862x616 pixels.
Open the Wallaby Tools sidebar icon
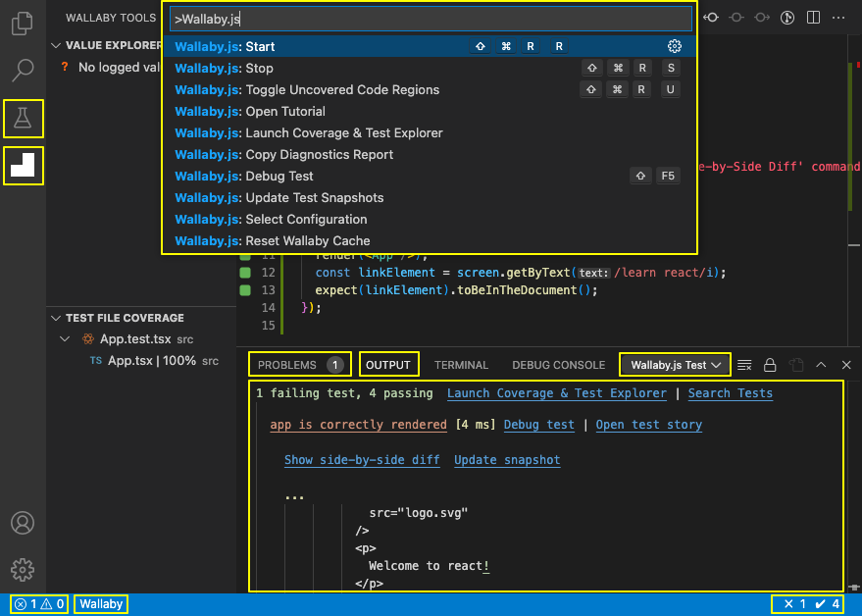pos(23,166)
